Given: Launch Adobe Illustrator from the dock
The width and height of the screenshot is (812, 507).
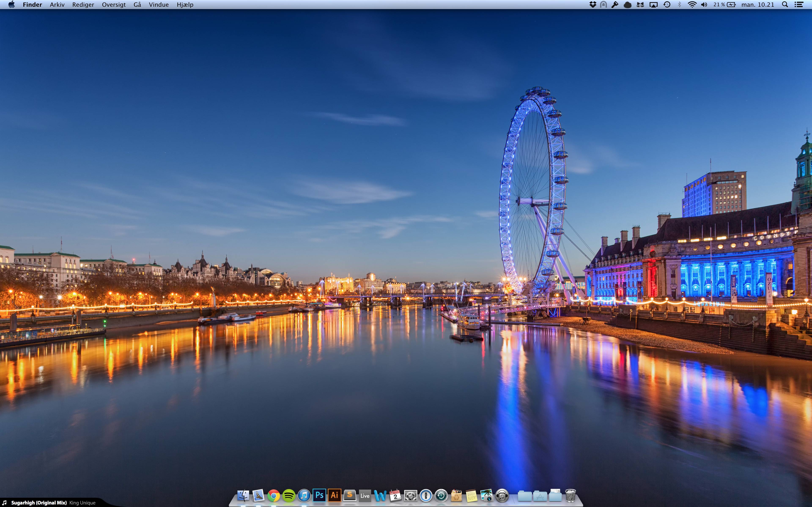Looking at the screenshot, I should tap(335, 495).
